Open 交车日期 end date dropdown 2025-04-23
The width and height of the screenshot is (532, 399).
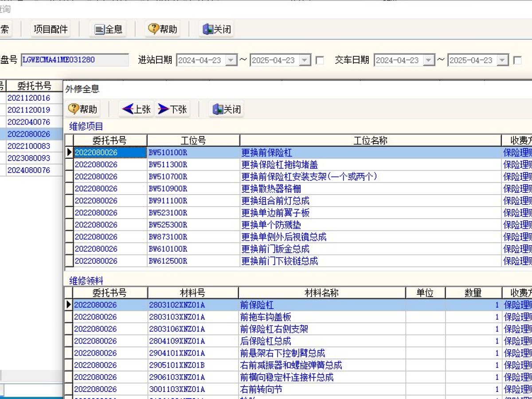click(x=503, y=60)
